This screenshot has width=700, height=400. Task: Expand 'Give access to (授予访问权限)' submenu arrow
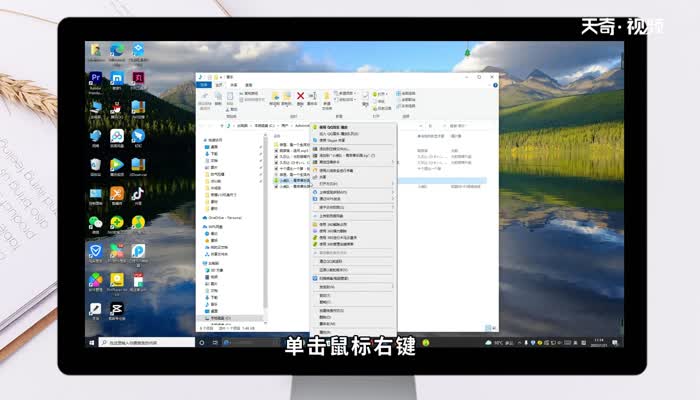click(393, 208)
